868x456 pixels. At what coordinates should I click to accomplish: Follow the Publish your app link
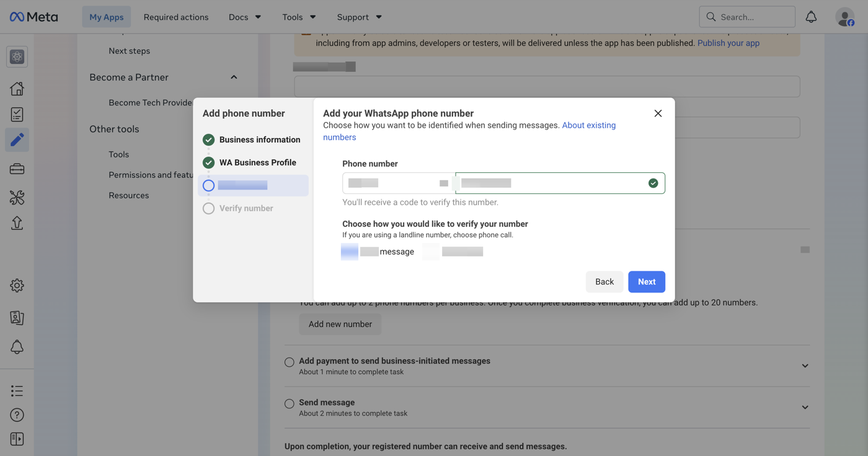[728, 43]
